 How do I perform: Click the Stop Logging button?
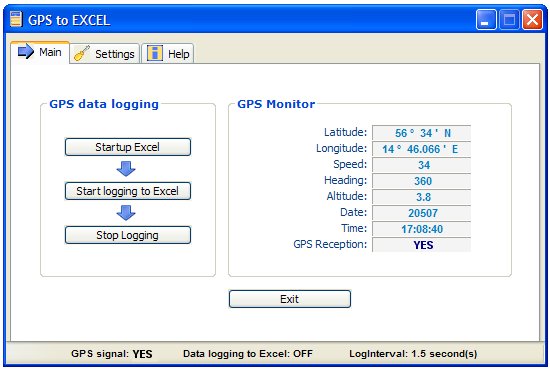point(128,235)
